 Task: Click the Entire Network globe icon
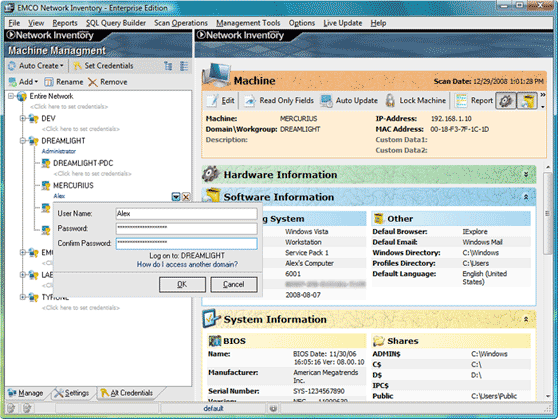coord(22,96)
